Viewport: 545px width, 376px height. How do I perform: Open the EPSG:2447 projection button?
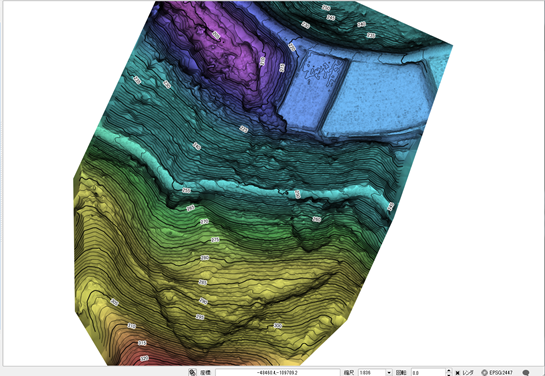click(x=497, y=372)
